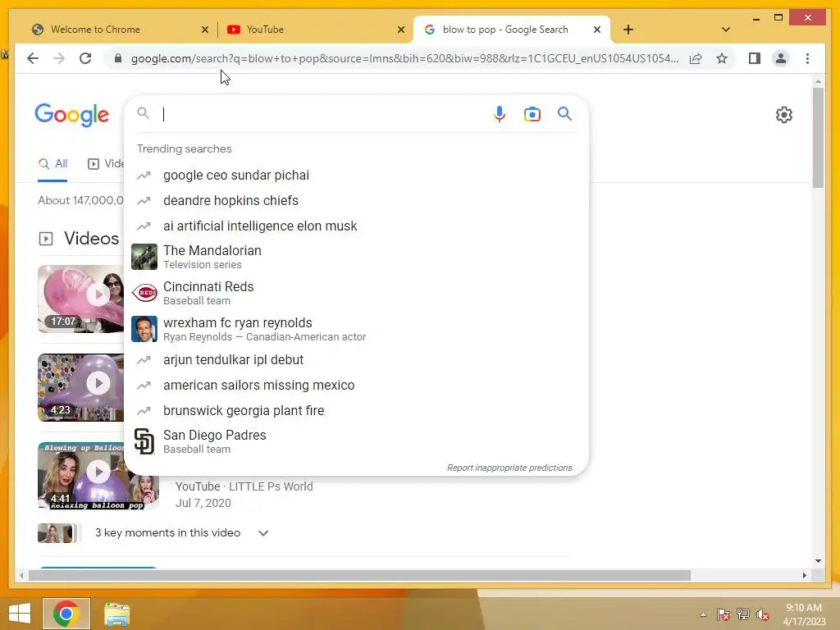Play the 4:41 relaxing balloon pop video

click(x=98, y=476)
